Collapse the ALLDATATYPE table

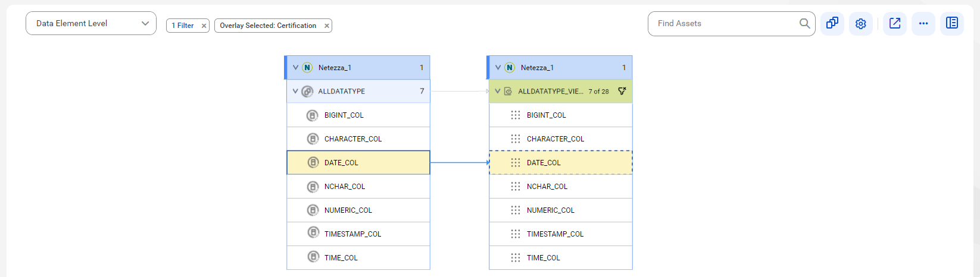[295, 92]
